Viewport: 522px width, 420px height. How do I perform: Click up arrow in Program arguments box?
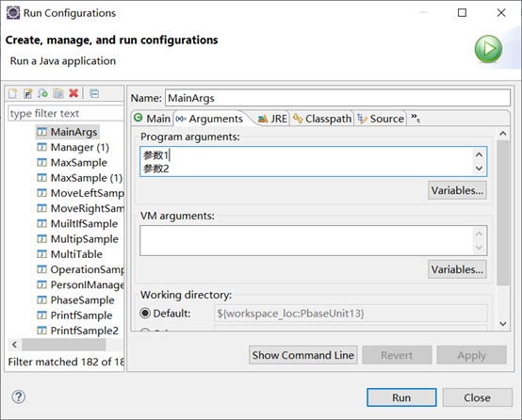point(479,154)
